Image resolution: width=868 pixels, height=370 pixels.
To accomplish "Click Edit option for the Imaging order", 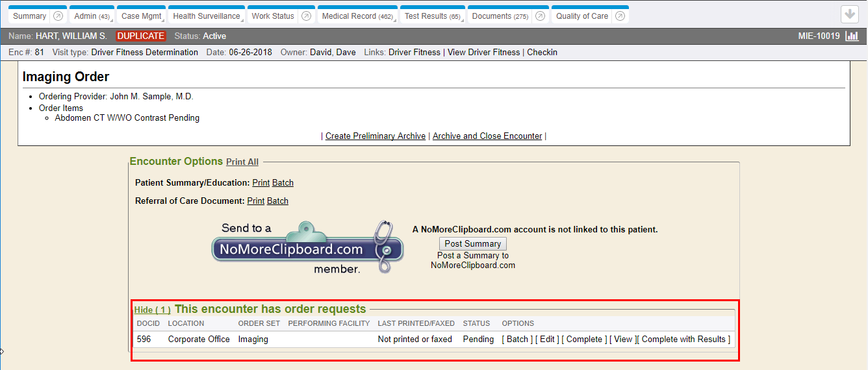I will (547, 339).
